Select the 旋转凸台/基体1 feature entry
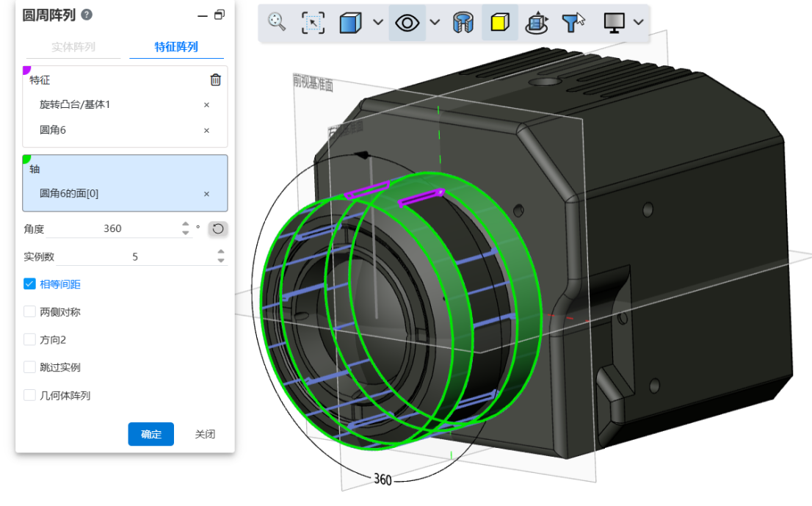This screenshot has height=506, width=812. (x=75, y=104)
